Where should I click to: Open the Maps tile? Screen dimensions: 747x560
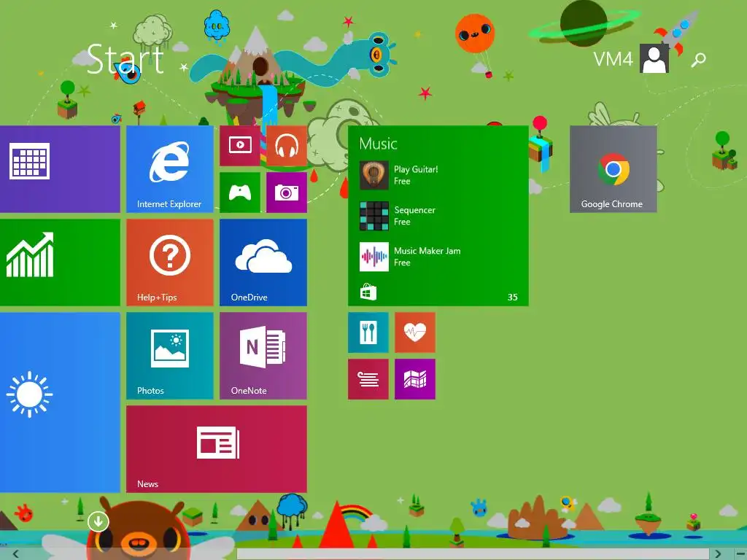click(x=415, y=379)
